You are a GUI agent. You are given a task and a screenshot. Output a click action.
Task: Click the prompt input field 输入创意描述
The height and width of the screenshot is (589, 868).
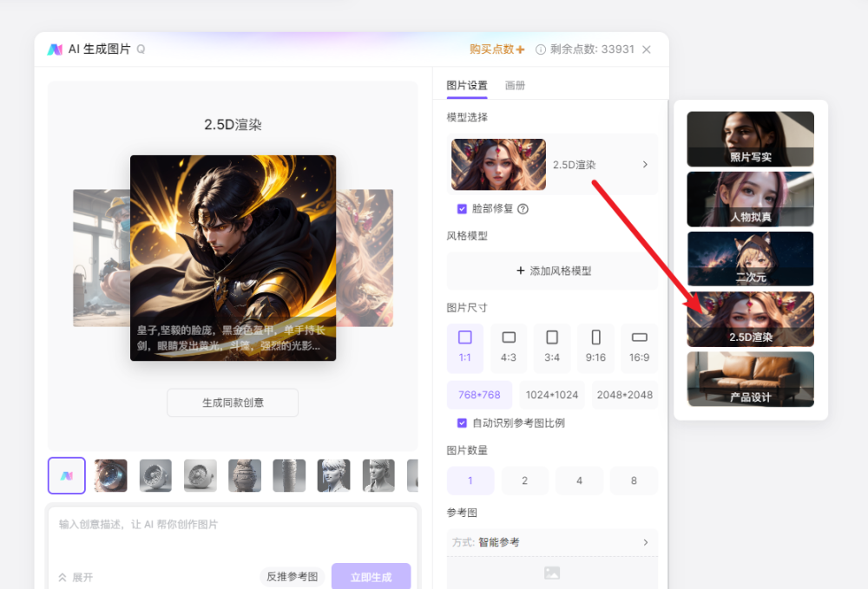(x=233, y=535)
